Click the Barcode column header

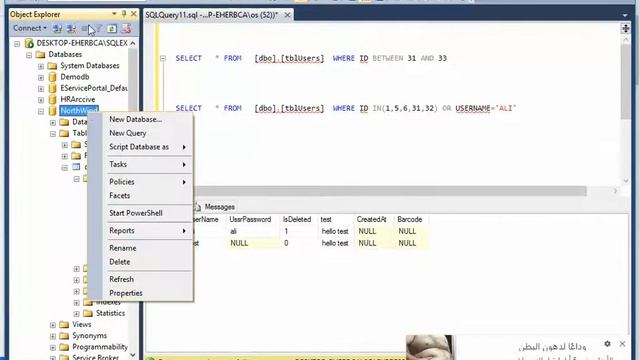pyautogui.click(x=410, y=220)
